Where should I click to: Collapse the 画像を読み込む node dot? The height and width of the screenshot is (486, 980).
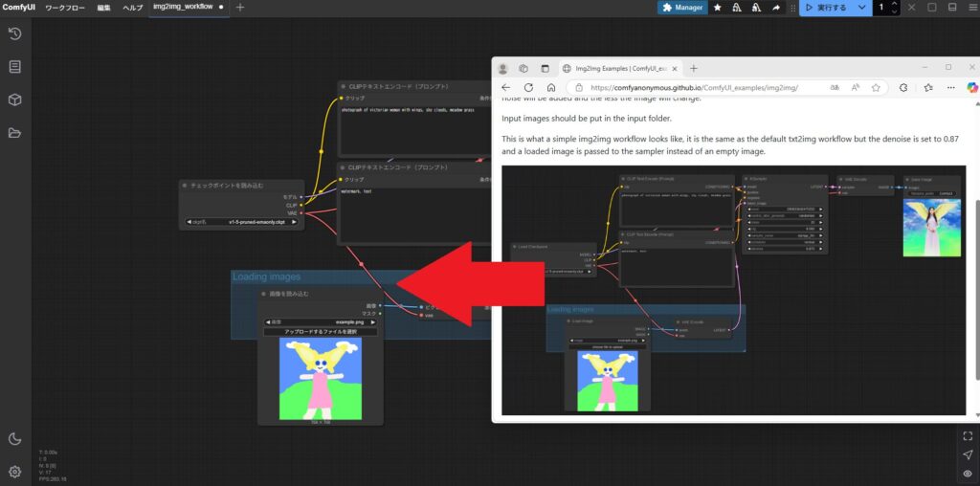(x=264, y=294)
